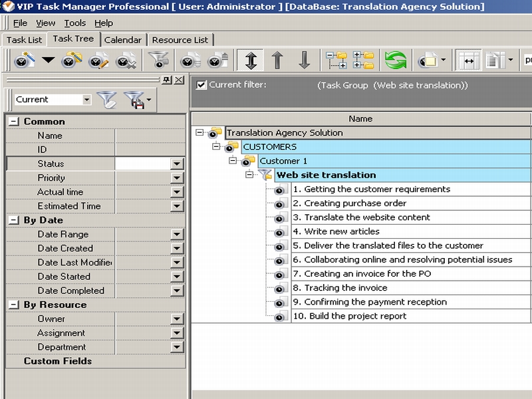Collapse the Translation Agency Solution tree node
532x399 pixels.
pyautogui.click(x=199, y=132)
